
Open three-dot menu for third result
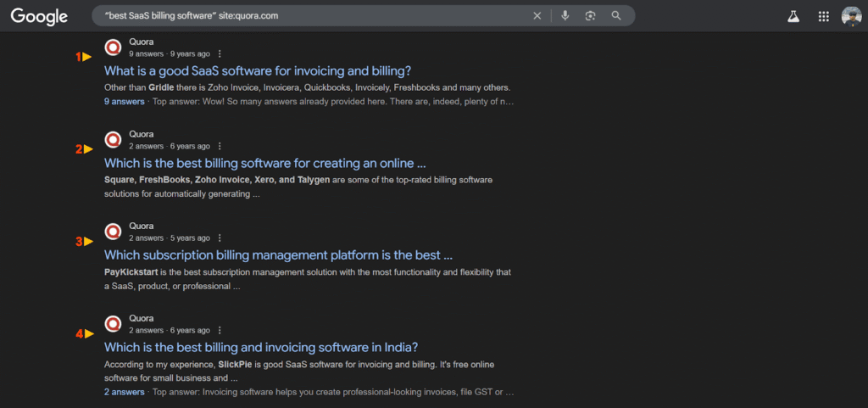click(x=220, y=238)
